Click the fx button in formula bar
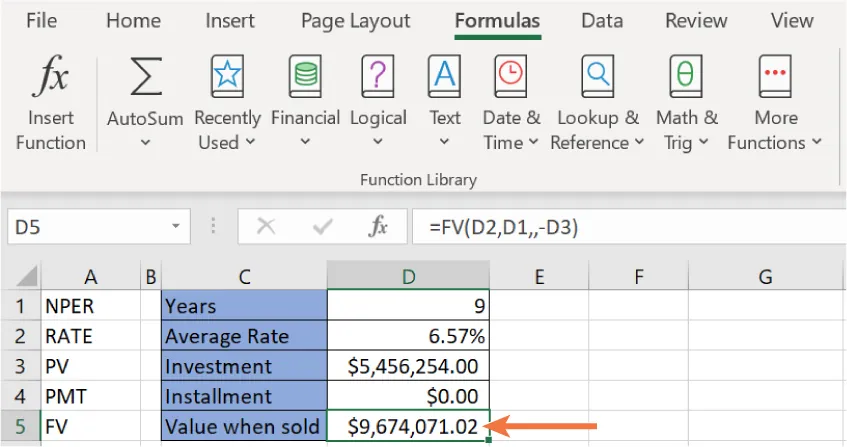 [x=378, y=227]
